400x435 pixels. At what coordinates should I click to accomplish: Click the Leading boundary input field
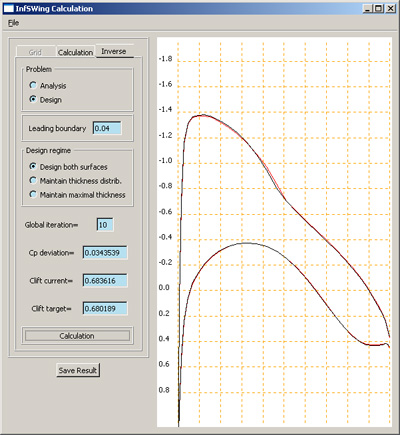107,128
